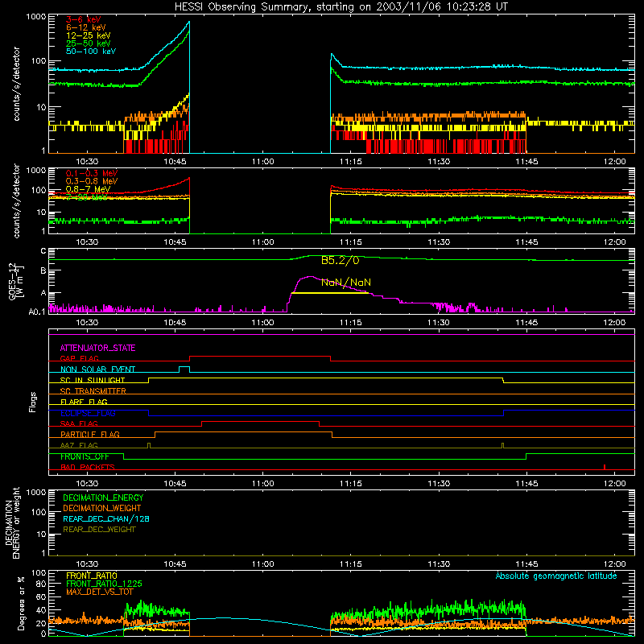The width and height of the screenshot is (644, 644).
Task: Click the Degrees or % axis label
Action: pyautogui.click(x=21, y=603)
